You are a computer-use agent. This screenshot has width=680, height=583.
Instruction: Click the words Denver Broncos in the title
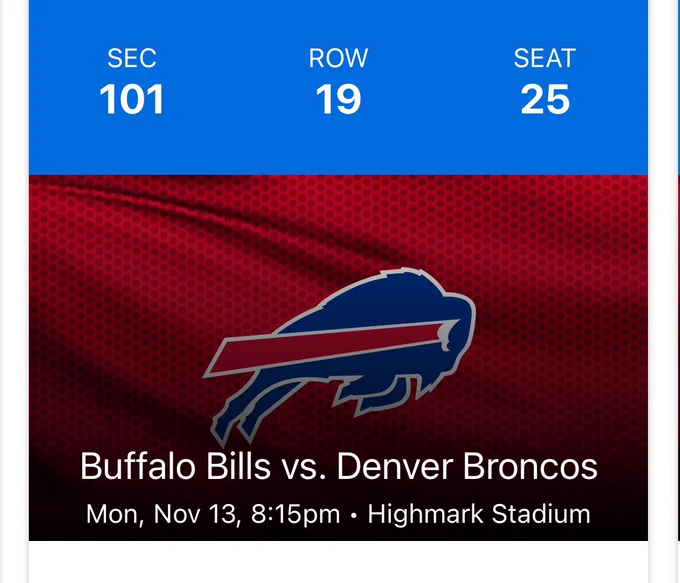[468, 466]
